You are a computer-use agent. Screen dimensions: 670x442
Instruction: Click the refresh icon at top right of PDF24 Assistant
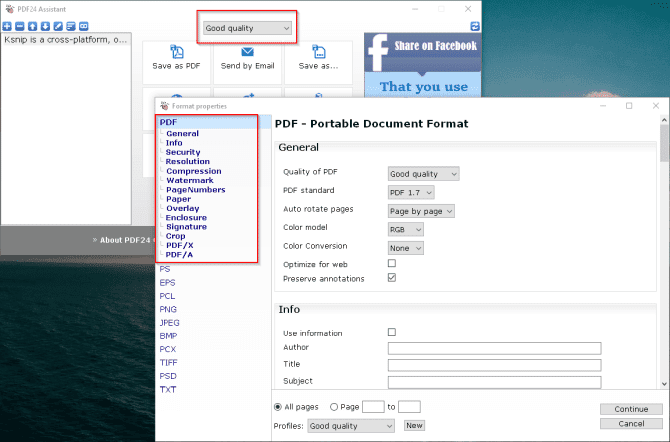click(x=475, y=26)
